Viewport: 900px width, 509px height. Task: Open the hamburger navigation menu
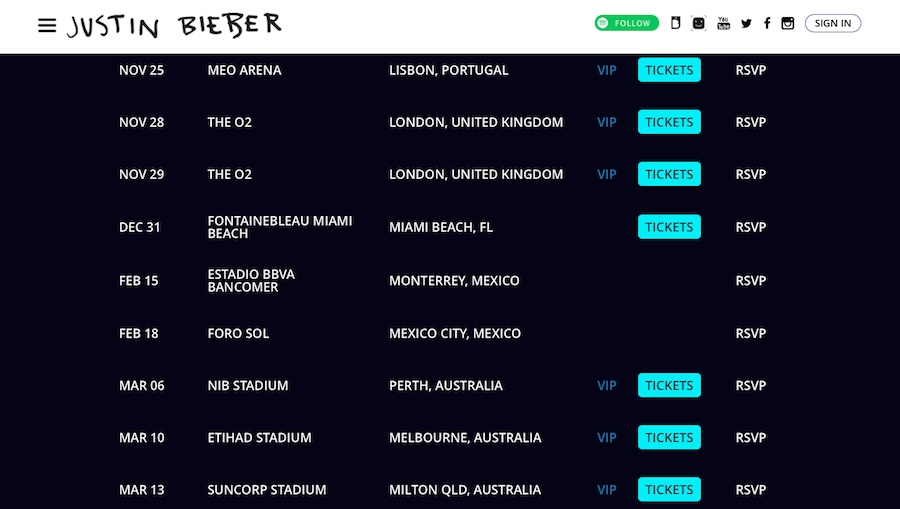click(47, 25)
